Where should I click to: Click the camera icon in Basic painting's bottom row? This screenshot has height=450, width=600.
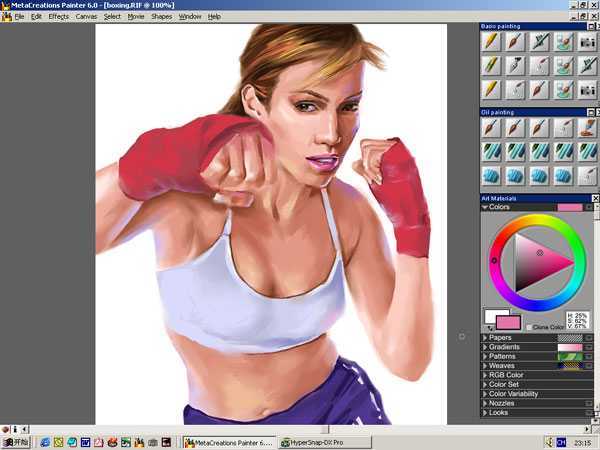point(587,90)
